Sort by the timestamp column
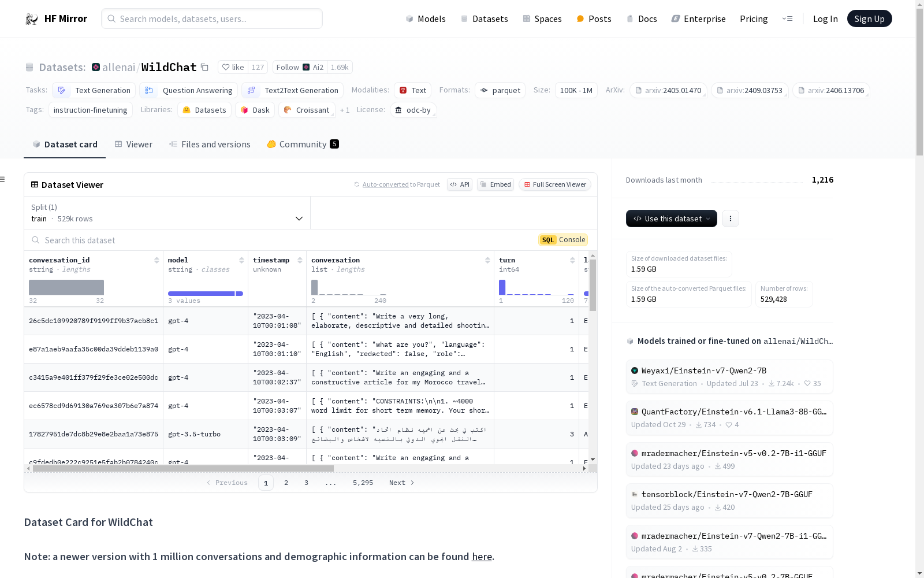Image resolution: width=924 pixels, height=578 pixels. 300,260
